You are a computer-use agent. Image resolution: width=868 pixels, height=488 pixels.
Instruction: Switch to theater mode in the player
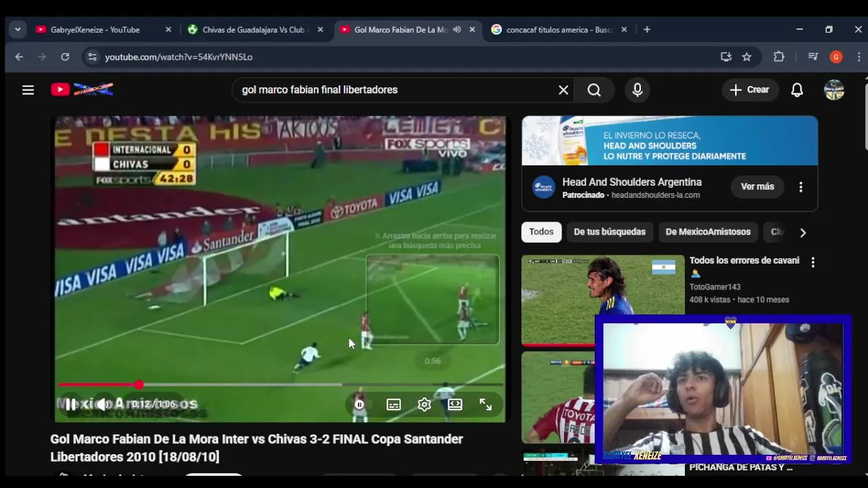pyautogui.click(x=455, y=405)
